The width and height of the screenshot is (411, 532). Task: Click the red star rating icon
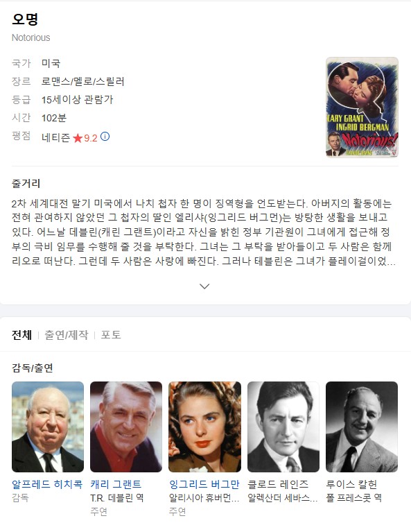coord(78,138)
